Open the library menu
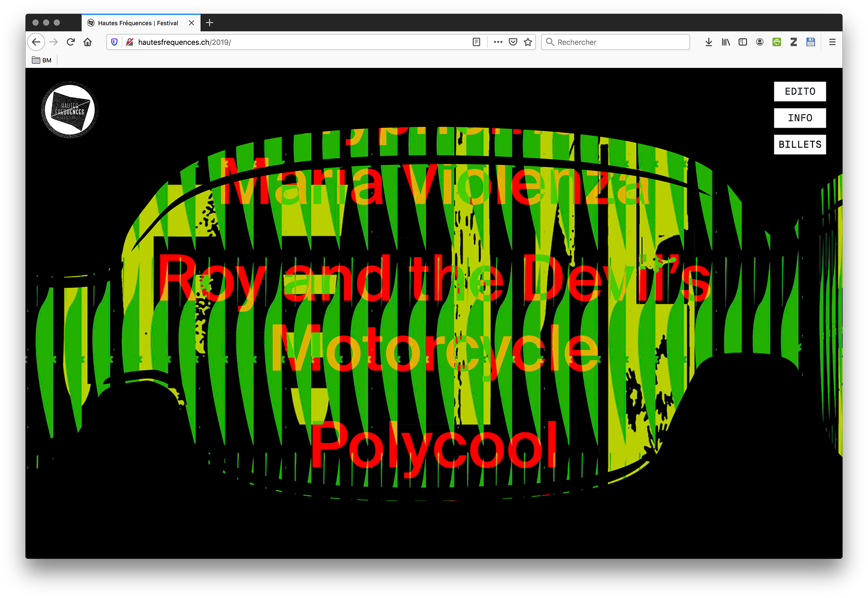Viewport: 868px width, 598px height. [x=726, y=42]
